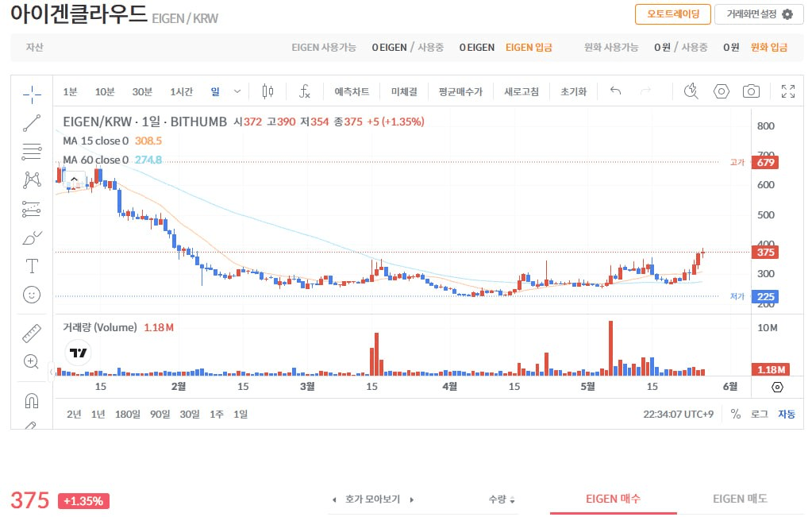The image size is (812, 517).
Task: Click the EIGEN 입금 deposit link
Action: pyautogui.click(x=529, y=47)
